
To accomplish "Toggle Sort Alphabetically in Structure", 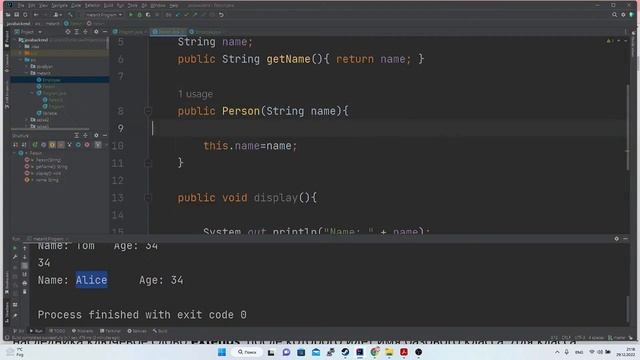I will (x=24, y=144).
